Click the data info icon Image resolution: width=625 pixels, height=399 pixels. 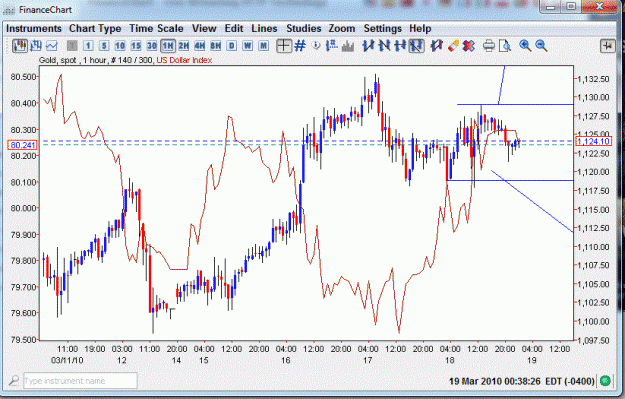click(316, 46)
